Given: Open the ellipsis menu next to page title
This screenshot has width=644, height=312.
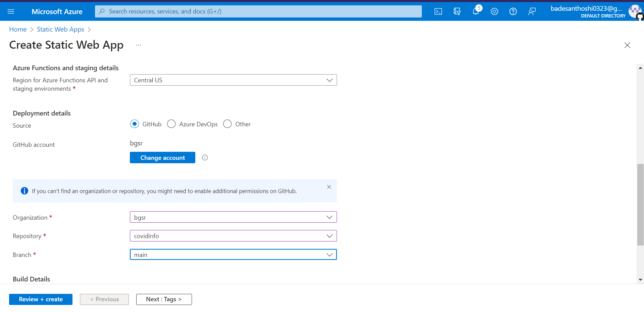Looking at the screenshot, I should (139, 45).
